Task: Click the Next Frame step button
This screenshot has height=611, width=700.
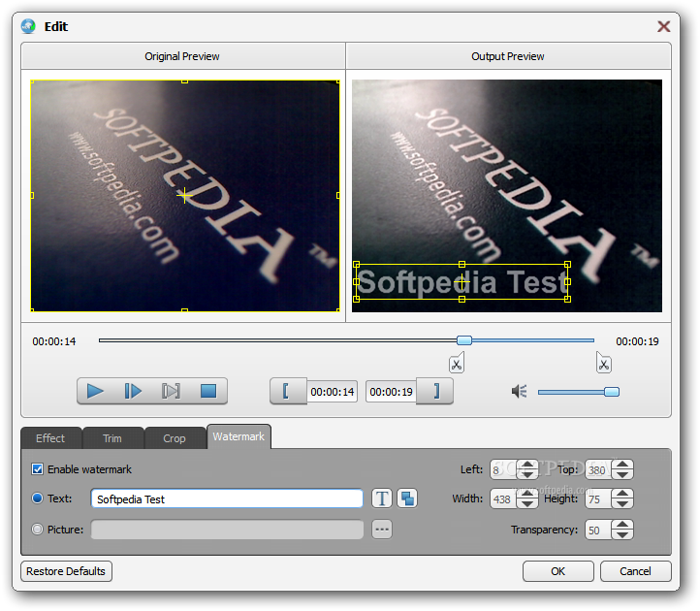Action: pos(133,391)
